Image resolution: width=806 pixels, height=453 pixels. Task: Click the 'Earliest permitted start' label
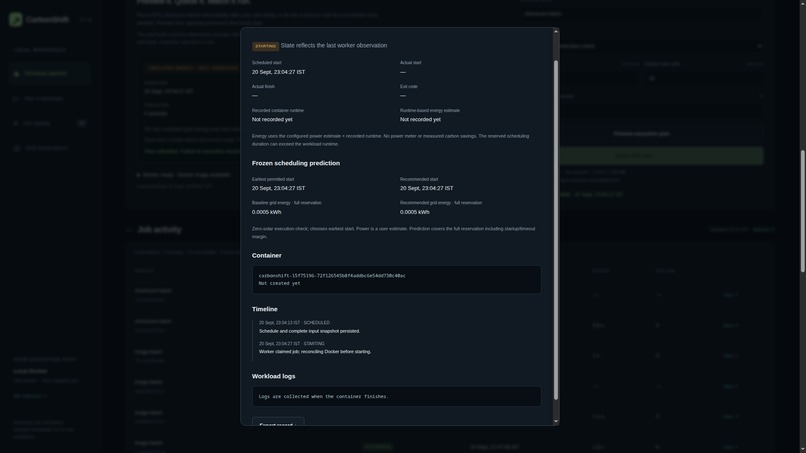273,179
